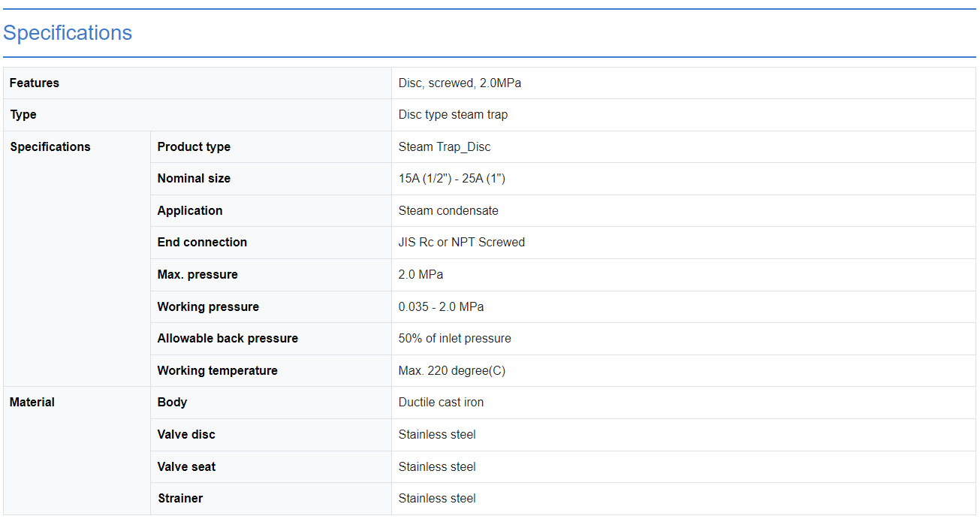Click the Strainer material label
Viewport: 980px width, 519px height.
click(180, 499)
